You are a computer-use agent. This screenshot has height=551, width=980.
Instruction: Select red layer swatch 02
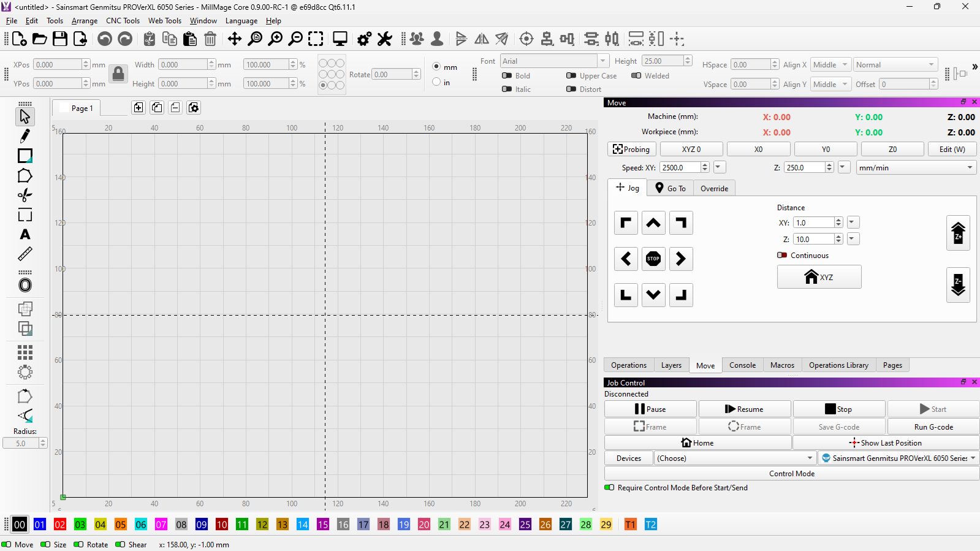tap(60, 525)
